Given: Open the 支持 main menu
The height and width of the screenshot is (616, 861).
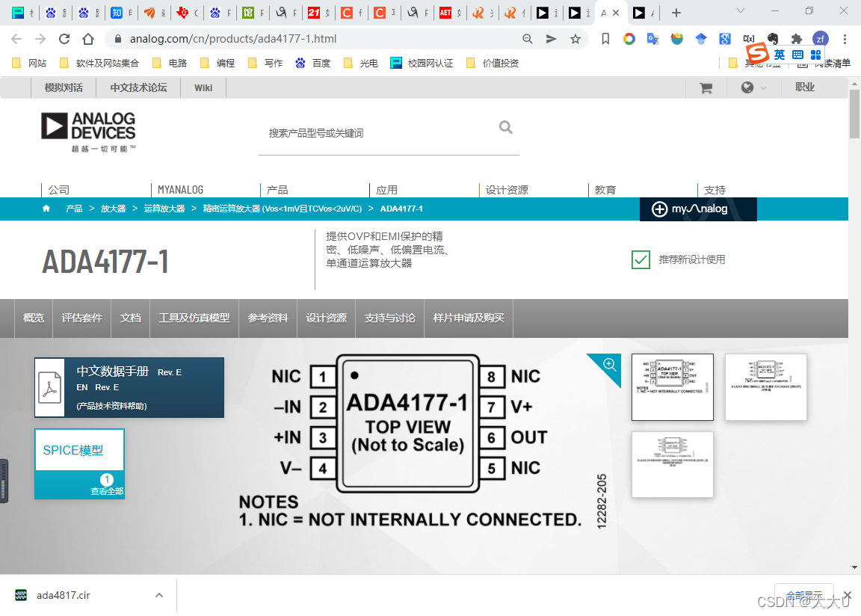Looking at the screenshot, I should click(715, 190).
